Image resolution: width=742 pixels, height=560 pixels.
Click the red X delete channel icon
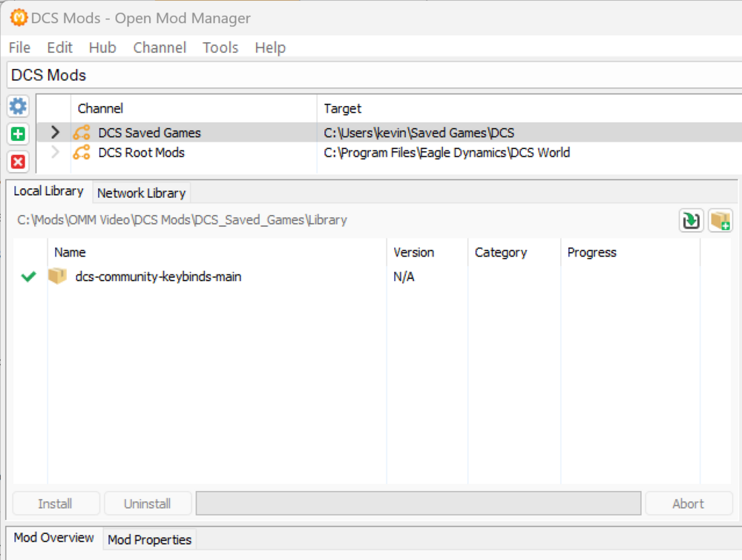(18, 161)
